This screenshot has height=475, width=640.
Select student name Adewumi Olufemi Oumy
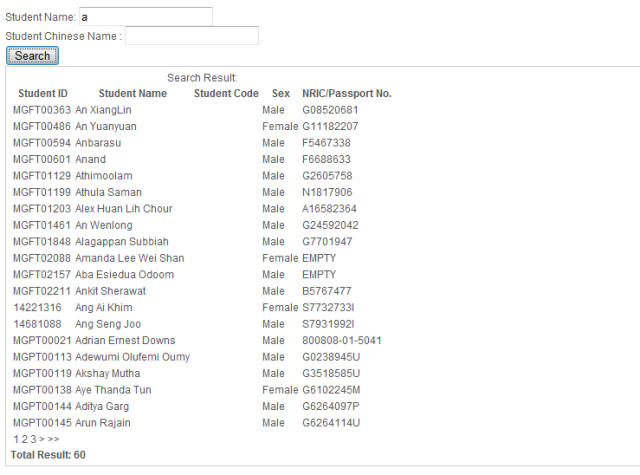point(133,357)
